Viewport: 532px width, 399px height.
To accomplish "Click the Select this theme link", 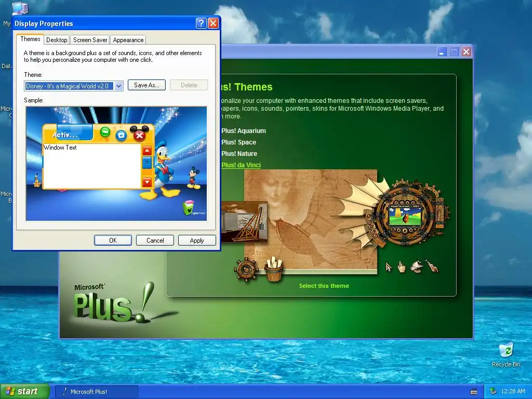I will (324, 286).
